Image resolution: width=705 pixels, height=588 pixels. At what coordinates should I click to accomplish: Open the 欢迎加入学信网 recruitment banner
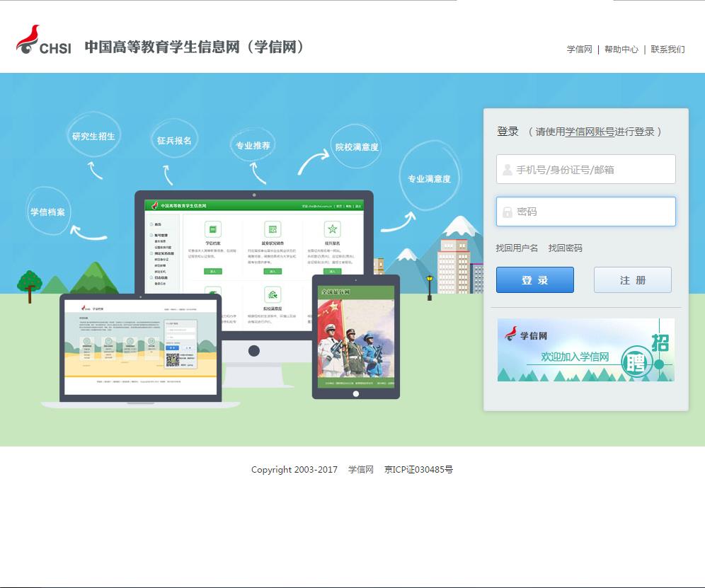click(x=586, y=350)
